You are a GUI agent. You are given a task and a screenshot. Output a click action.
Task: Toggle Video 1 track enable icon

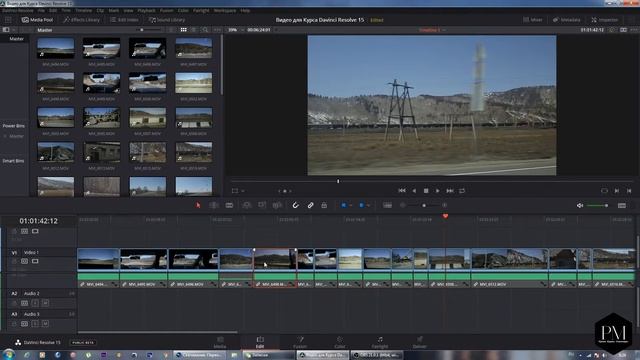point(35,261)
